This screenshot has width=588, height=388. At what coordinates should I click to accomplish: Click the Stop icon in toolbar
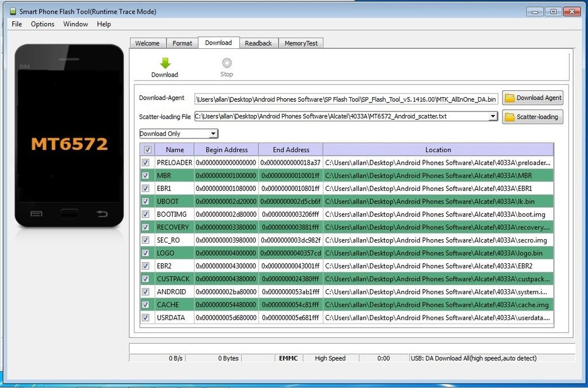click(227, 63)
